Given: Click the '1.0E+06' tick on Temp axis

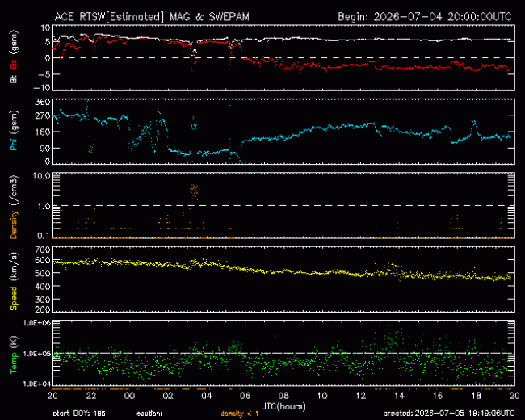Looking at the screenshot, I should pyautogui.click(x=37, y=323).
